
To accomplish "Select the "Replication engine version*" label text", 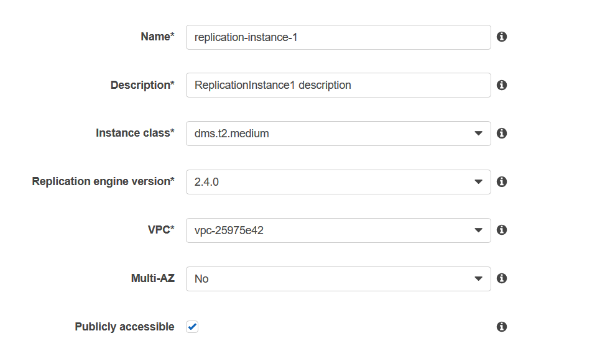I will [103, 181].
